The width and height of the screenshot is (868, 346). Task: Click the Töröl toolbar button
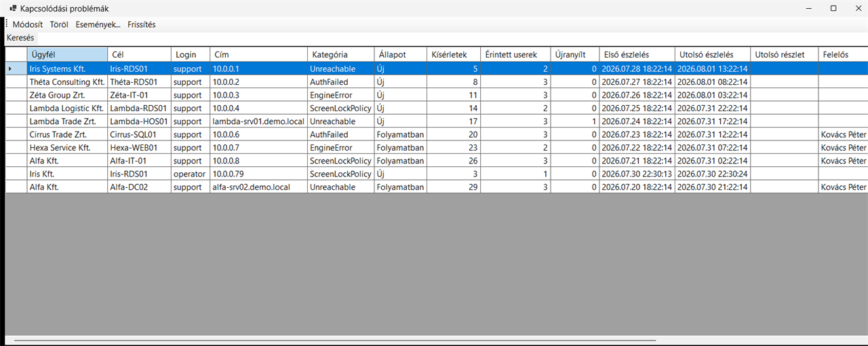tap(59, 24)
